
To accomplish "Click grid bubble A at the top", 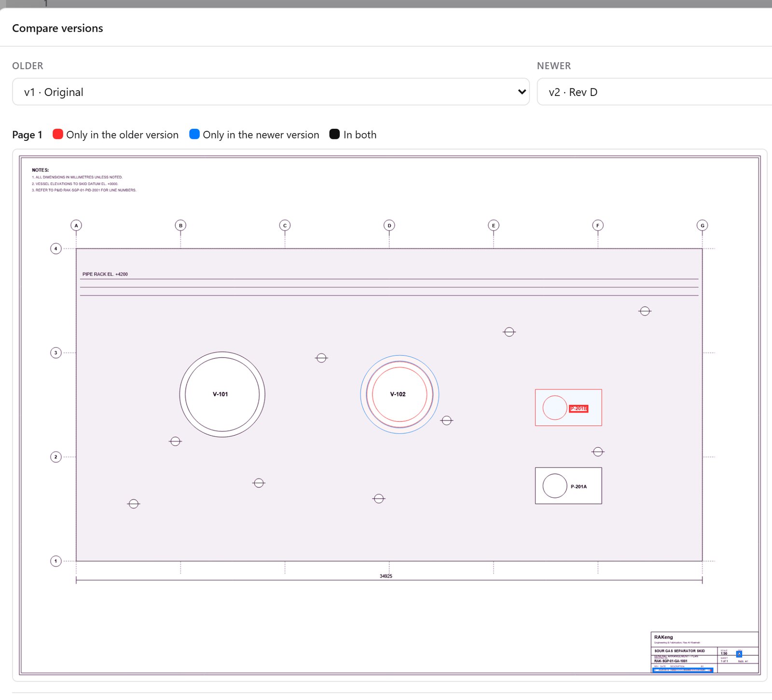I will 76,225.
